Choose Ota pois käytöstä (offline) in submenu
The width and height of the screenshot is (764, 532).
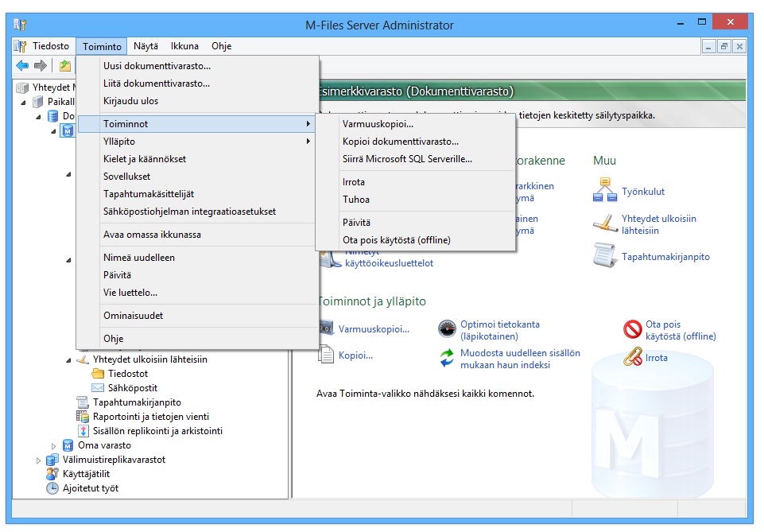416,239
